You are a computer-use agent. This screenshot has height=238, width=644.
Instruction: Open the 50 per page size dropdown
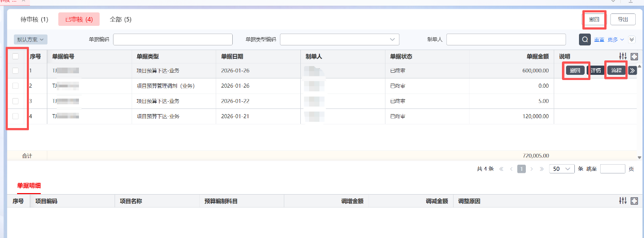(x=562, y=169)
